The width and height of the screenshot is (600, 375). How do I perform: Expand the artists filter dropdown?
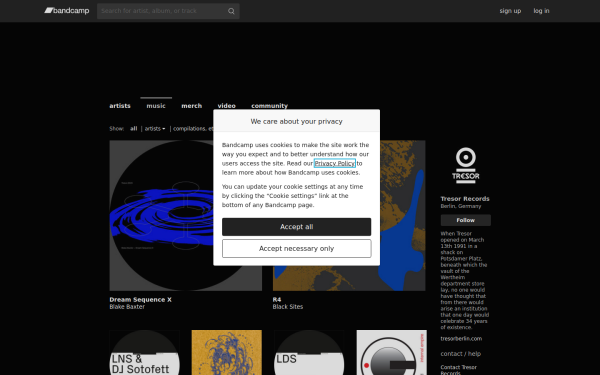coord(155,129)
